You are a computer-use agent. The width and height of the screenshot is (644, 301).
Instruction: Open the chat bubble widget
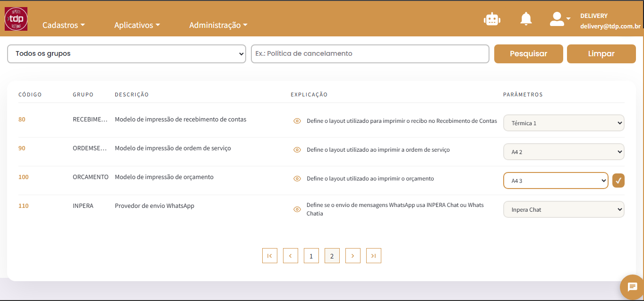coord(632,287)
